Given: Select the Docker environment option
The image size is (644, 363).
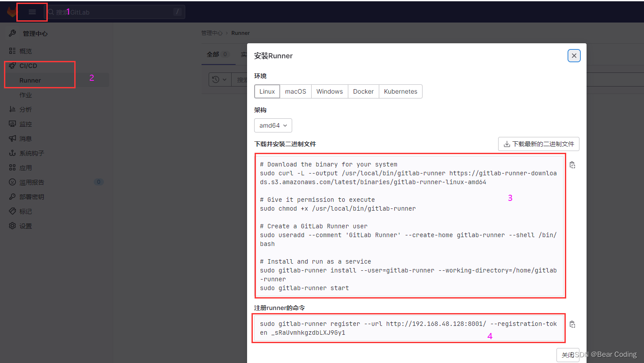Looking at the screenshot, I should pos(363,91).
